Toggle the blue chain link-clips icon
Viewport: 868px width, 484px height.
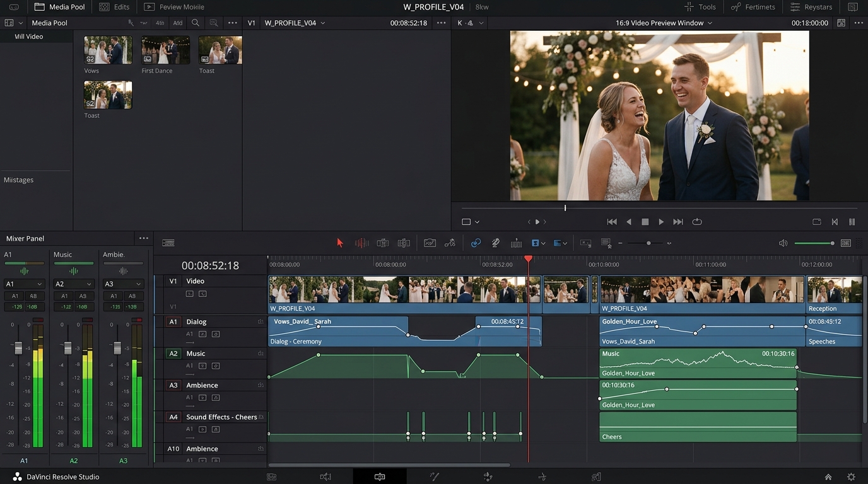[476, 243]
